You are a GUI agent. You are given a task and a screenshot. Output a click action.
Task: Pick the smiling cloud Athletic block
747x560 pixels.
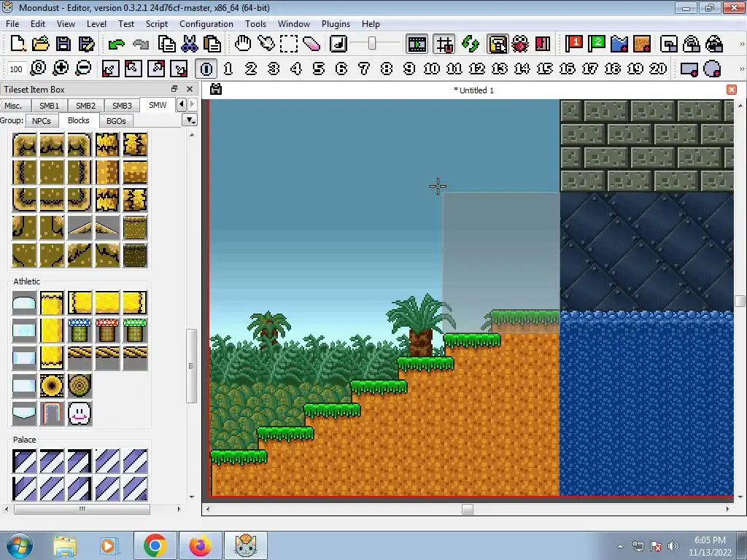pyautogui.click(x=80, y=413)
